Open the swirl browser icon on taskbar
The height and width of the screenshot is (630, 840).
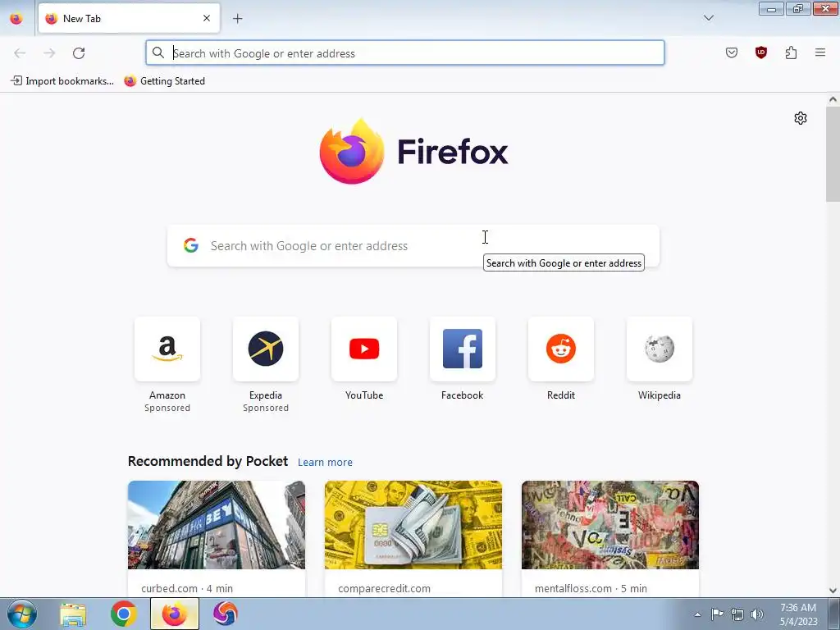tap(226, 614)
